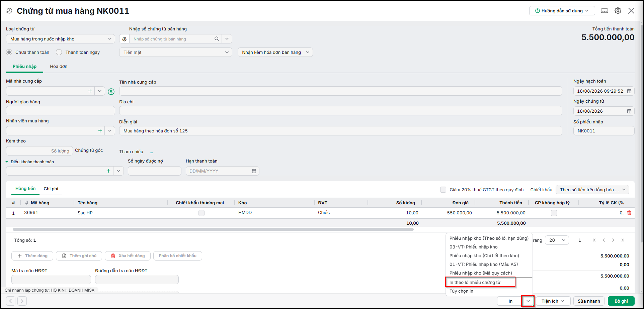This screenshot has width=644, height=309.
Task: Toggle Giảm 20% thuế GTGT checkbox
Action: pyautogui.click(x=443, y=190)
